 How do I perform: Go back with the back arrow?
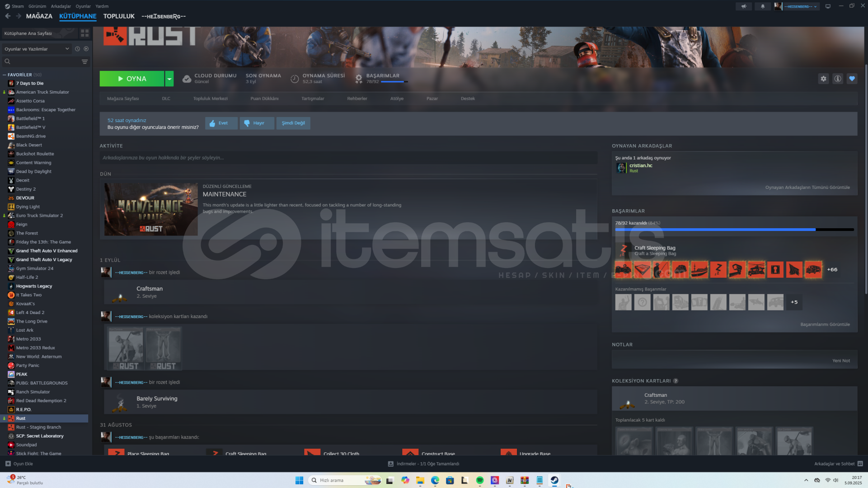8,16
